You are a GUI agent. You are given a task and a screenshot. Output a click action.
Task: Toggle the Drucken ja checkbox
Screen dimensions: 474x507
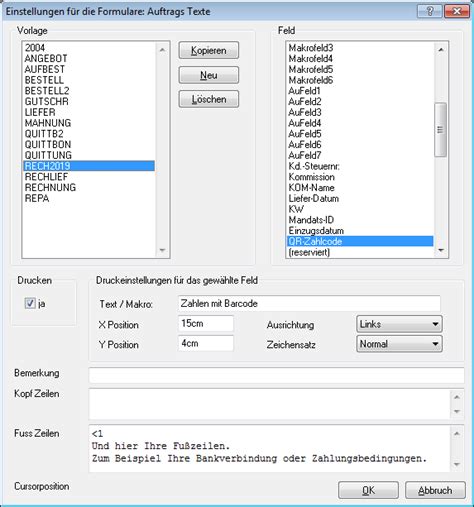tap(30, 303)
